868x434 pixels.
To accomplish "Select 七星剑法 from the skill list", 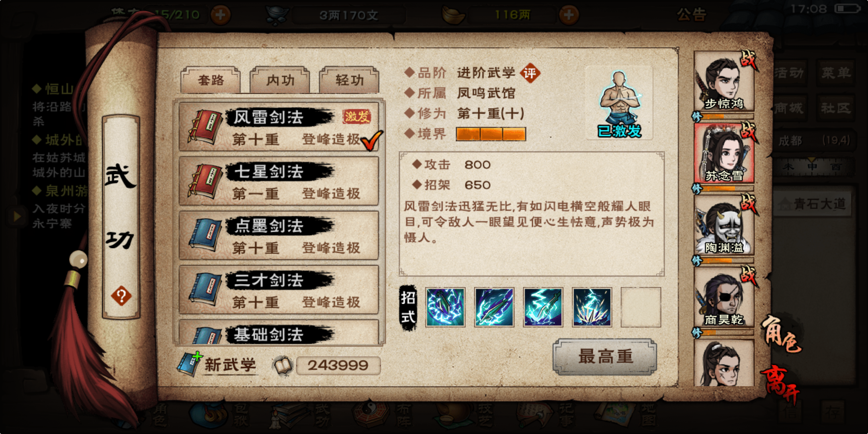I will (x=278, y=182).
